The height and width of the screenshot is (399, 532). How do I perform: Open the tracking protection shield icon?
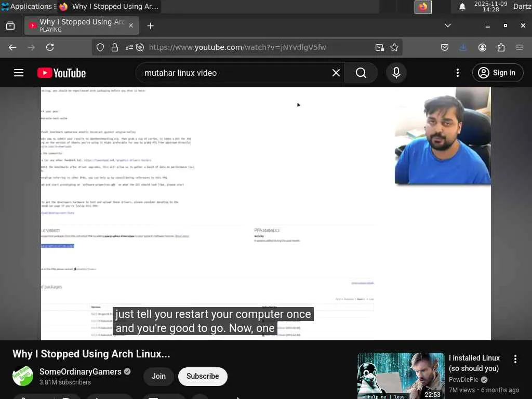coord(100,47)
